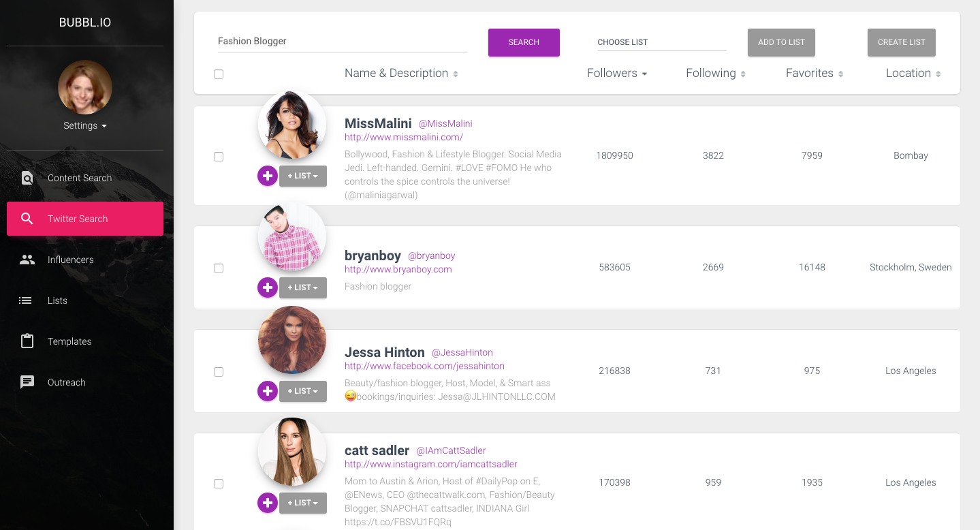Image resolution: width=980 pixels, height=530 pixels.
Task: Open the Choose List dropdown
Action: (x=661, y=42)
